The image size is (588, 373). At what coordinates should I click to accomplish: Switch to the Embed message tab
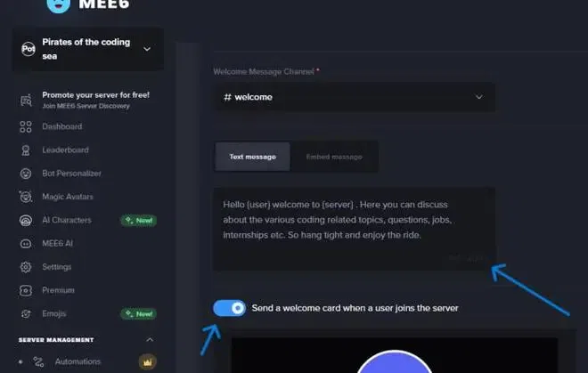click(x=334, y=157)
